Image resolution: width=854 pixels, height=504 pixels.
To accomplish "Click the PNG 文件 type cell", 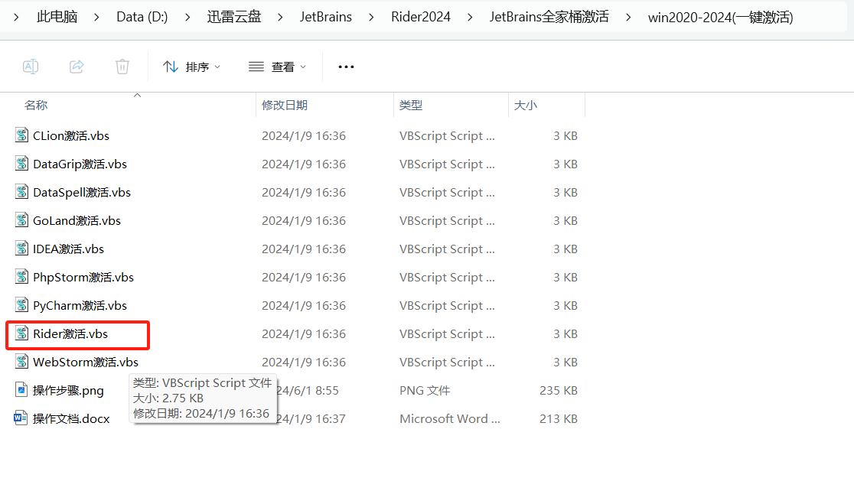I will [x=425, y=390].
